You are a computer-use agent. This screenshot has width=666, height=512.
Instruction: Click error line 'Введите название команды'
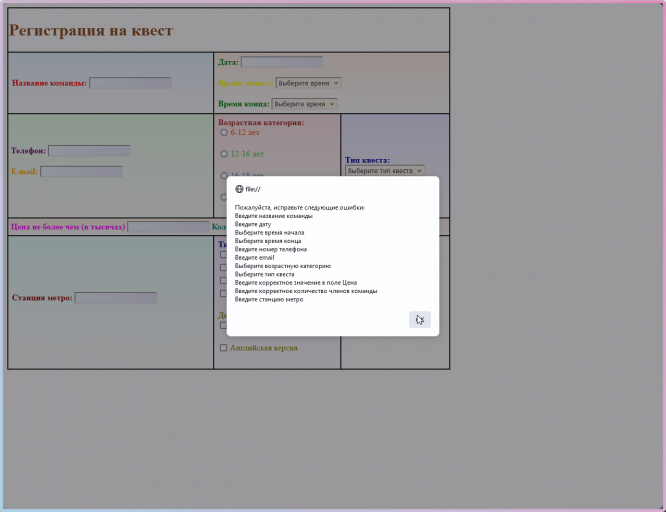pos(274,216)
